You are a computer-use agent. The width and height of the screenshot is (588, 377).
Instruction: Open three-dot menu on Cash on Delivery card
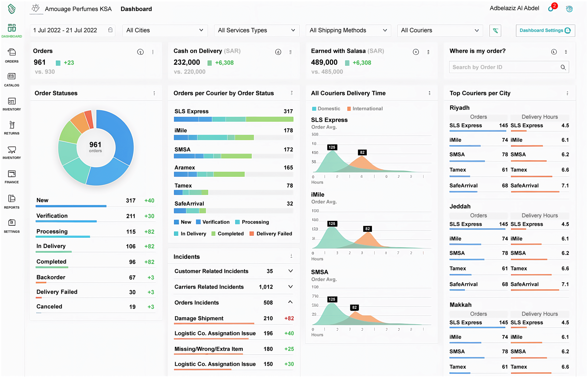pyautogui.click(x=290, y=52)
